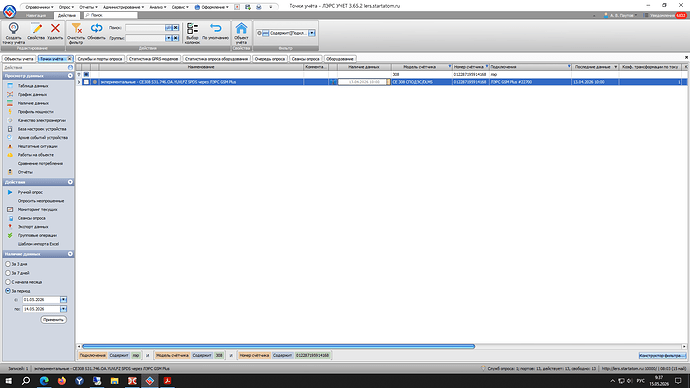Open Таблица данных in left panel

(33, 86)
